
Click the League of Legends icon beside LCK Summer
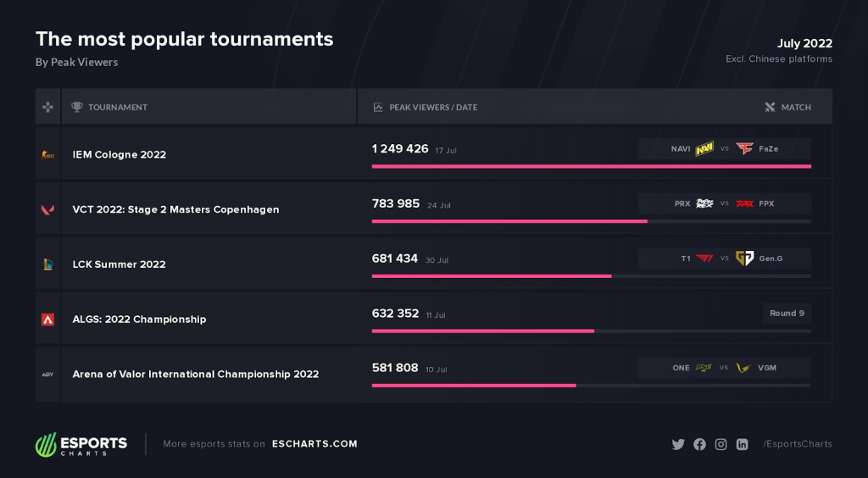tap(48, 264)
